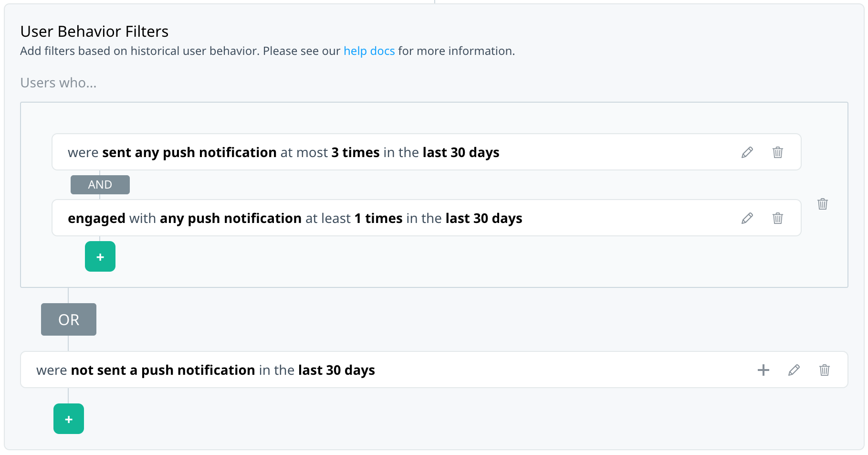This screenshot has height=455, width=868.
Task: Toggle the OR operator between groups
Action: [x=69, y=319]
